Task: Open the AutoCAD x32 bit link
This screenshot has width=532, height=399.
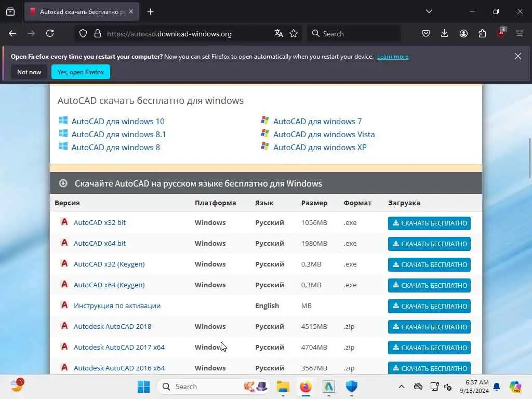Action: (x=100, y=222)
